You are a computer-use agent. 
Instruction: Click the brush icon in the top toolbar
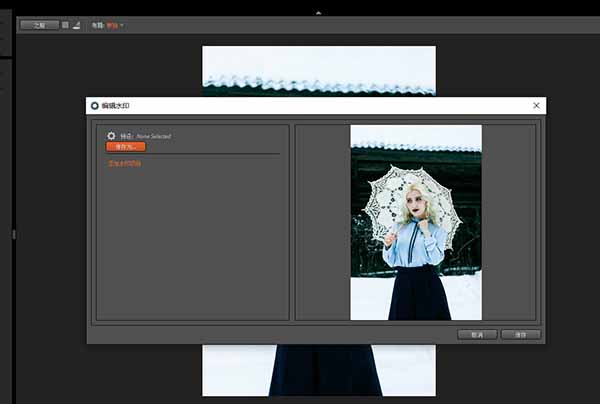pos(77,25)
